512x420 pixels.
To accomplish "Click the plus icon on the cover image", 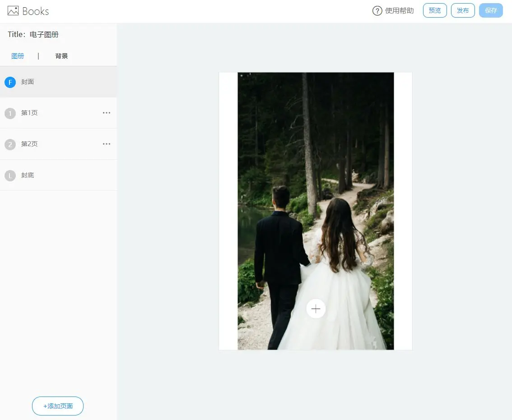I will point(316,309).
